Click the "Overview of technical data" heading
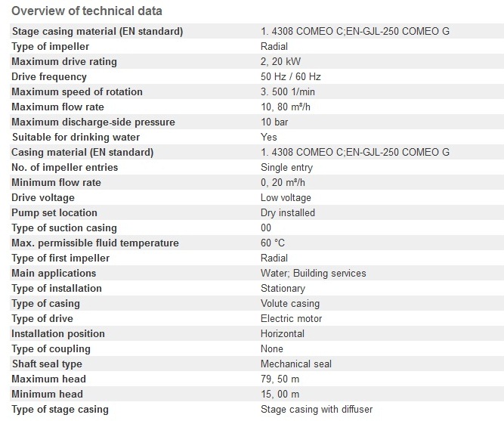This screenshot has height=421, width=504. coord(86,11)
